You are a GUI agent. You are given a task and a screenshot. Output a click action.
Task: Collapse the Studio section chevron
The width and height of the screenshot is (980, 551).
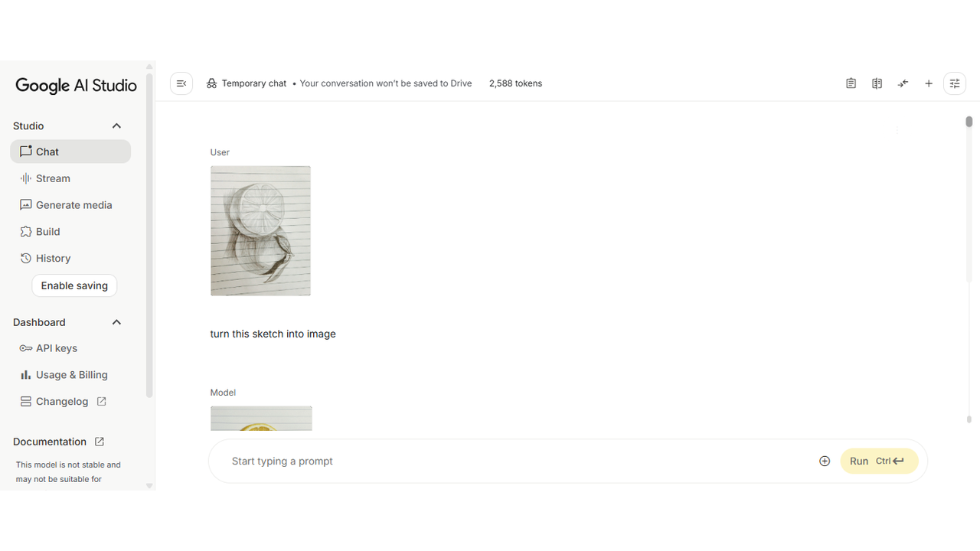click(x=116, y=126)
